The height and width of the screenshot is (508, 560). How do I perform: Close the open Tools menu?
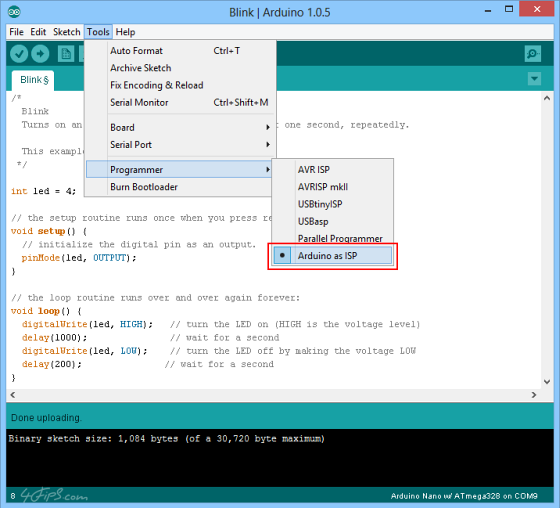pos(98,32)
